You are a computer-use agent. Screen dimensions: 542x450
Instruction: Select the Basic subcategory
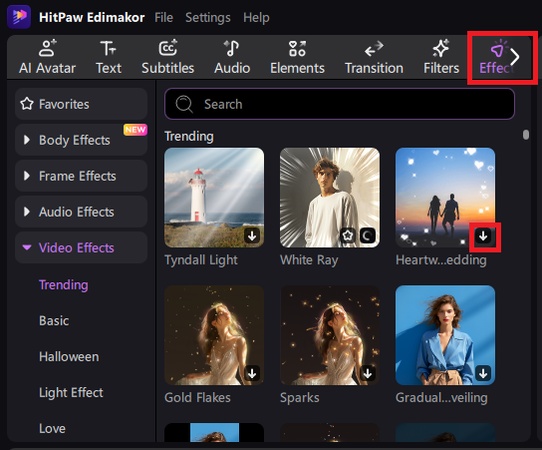tap(54, 321)
